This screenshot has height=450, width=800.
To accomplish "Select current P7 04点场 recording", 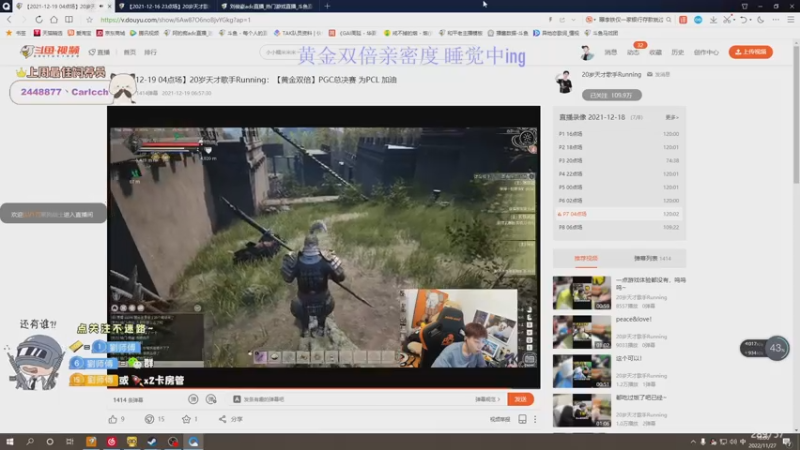I will point(619,214).
